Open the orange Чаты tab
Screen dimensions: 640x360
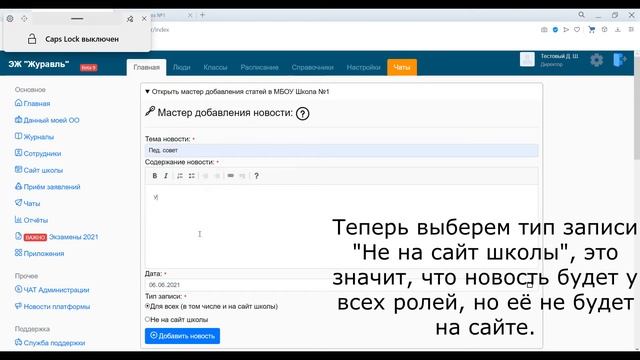(402, 67)
